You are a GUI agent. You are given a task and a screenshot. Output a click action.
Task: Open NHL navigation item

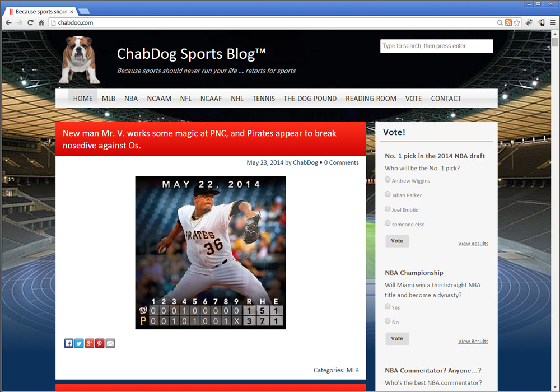pos(237,99)
